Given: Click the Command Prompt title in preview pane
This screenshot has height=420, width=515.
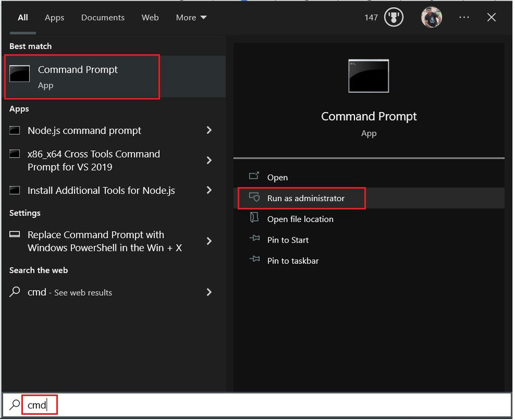Looking at the screenshot, I should [370, 117].
